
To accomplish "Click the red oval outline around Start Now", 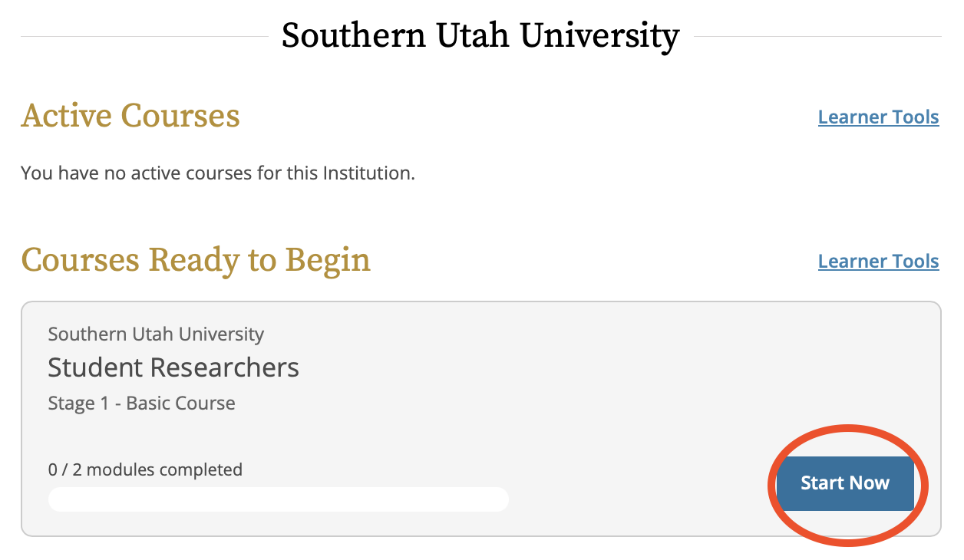I will coord(848,427).
